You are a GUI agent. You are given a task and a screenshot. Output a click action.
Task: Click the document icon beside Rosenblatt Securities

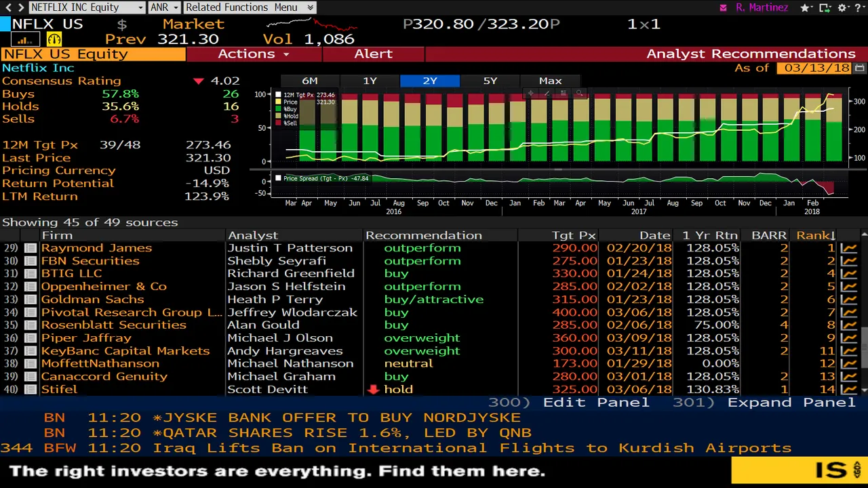(x=31, y=325)
